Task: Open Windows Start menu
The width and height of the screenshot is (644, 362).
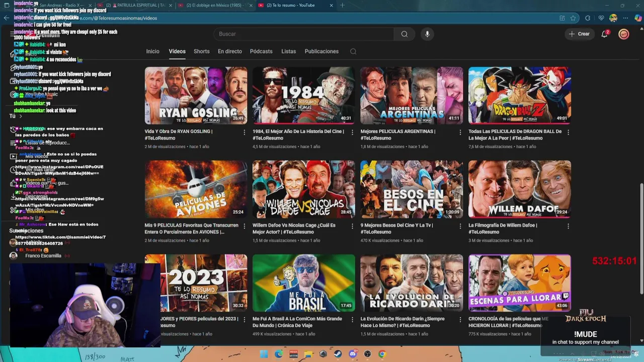Action: coord(264,354)
